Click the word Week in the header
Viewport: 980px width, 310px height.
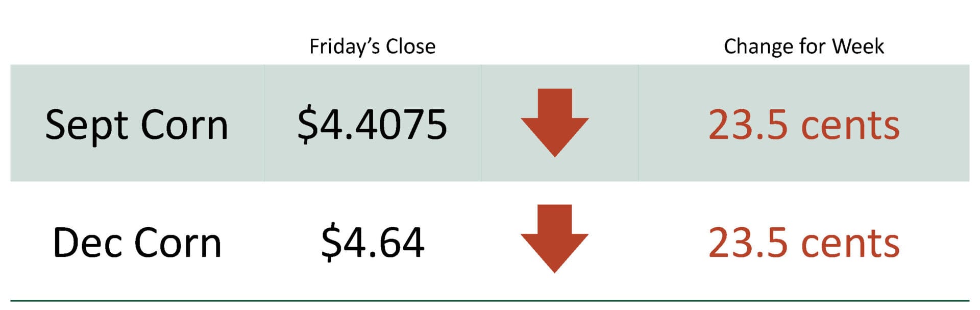tap(858, 46)
